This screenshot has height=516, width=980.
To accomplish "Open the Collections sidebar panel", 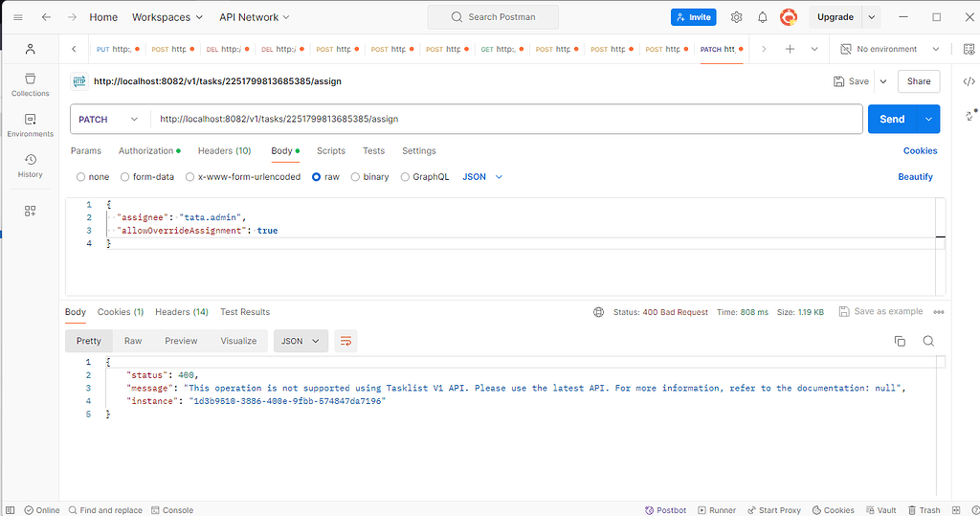I will [x=30, y=85].
